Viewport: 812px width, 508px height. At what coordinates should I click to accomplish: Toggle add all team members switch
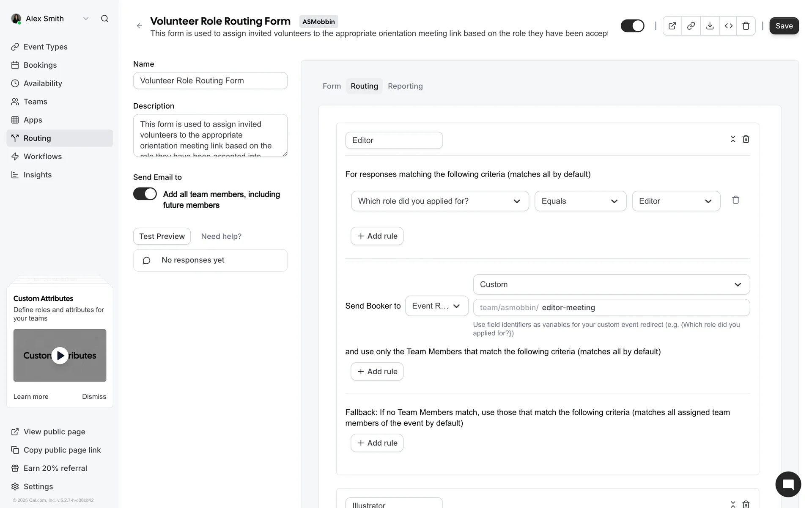(145, 194)
